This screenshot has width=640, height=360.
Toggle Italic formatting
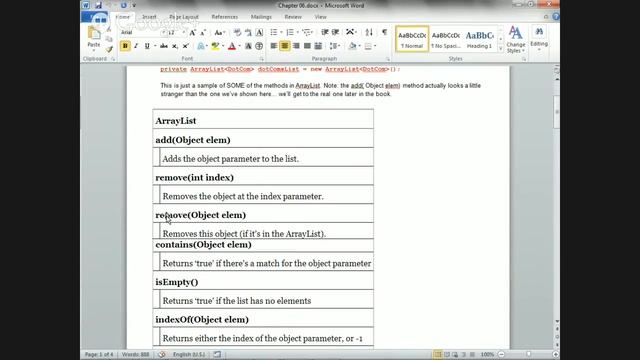click(x=136, y=46)
